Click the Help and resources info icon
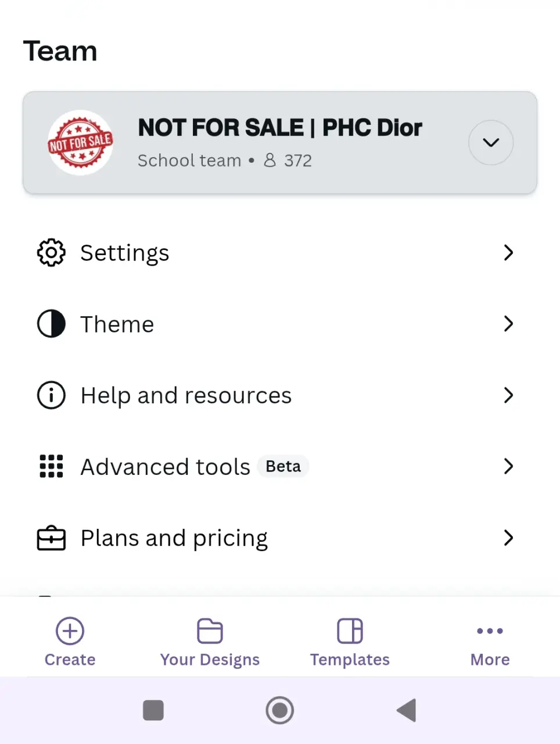The image size is (560, 744). click(x=51, y=395)
